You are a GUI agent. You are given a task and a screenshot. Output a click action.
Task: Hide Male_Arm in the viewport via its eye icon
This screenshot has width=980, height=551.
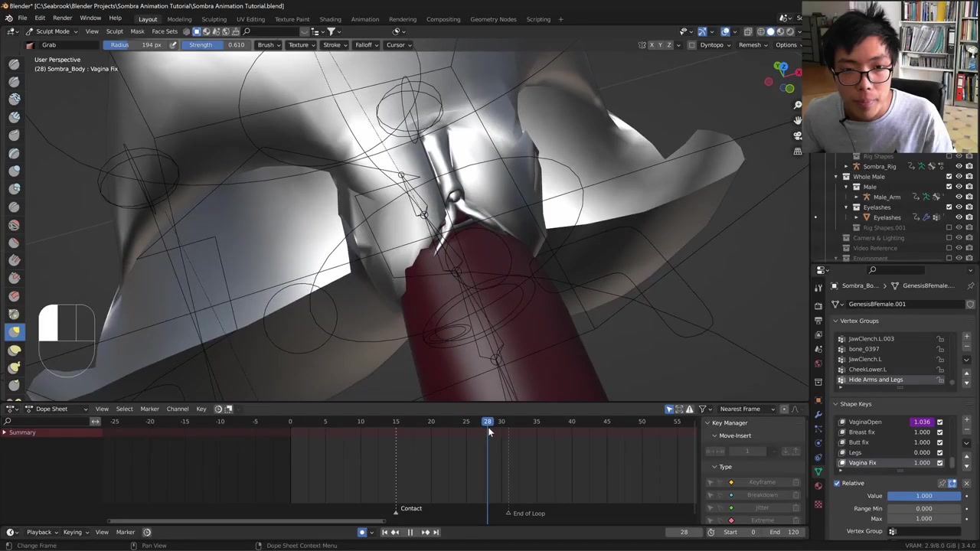pos(959,197)
